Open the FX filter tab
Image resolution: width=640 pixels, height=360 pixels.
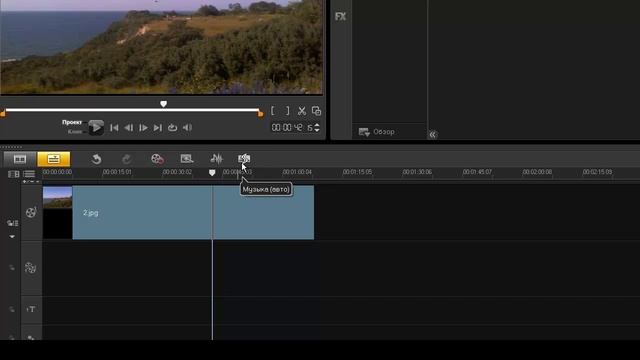coord(340,16)
